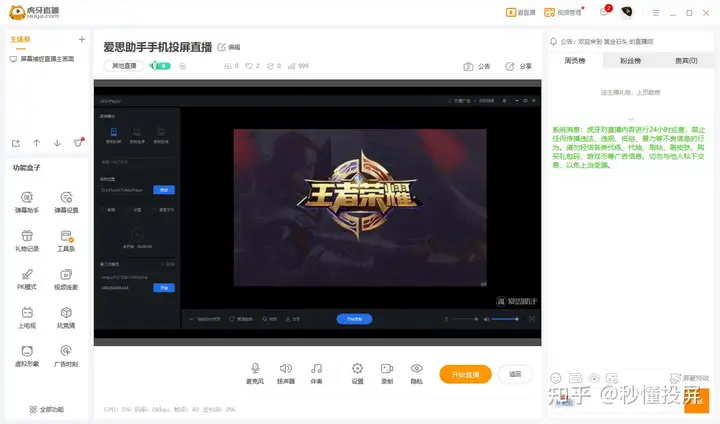Open 看直播 in the title bar
720x424 pixels.
pyautogui.click(x=521, y=12)
